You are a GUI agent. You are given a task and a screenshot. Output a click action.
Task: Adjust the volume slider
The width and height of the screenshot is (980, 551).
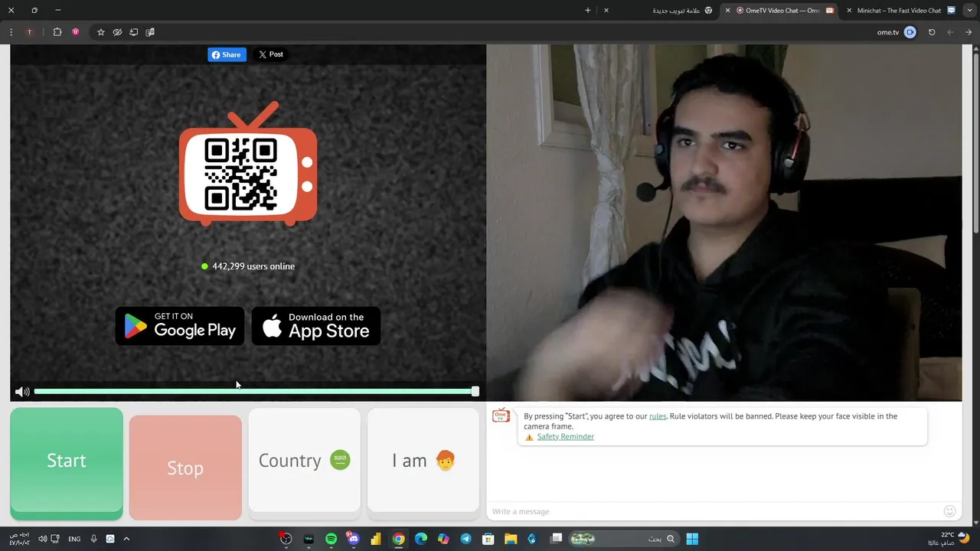[256, 391]
